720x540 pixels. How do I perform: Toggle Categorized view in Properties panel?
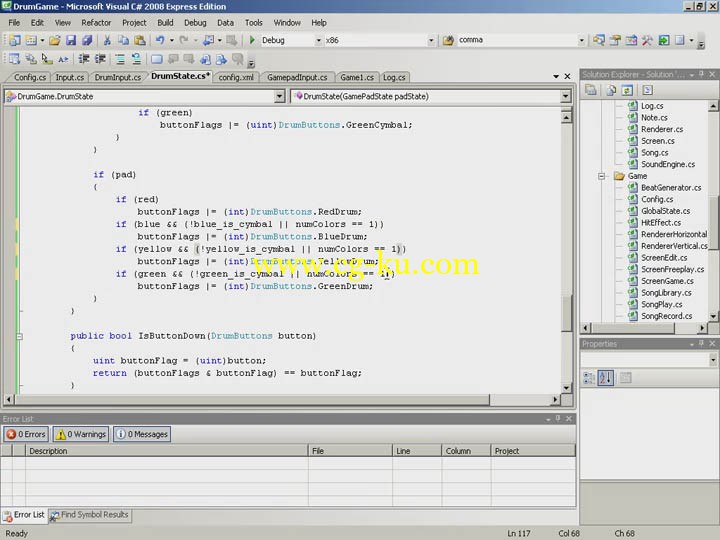[589, 378]
